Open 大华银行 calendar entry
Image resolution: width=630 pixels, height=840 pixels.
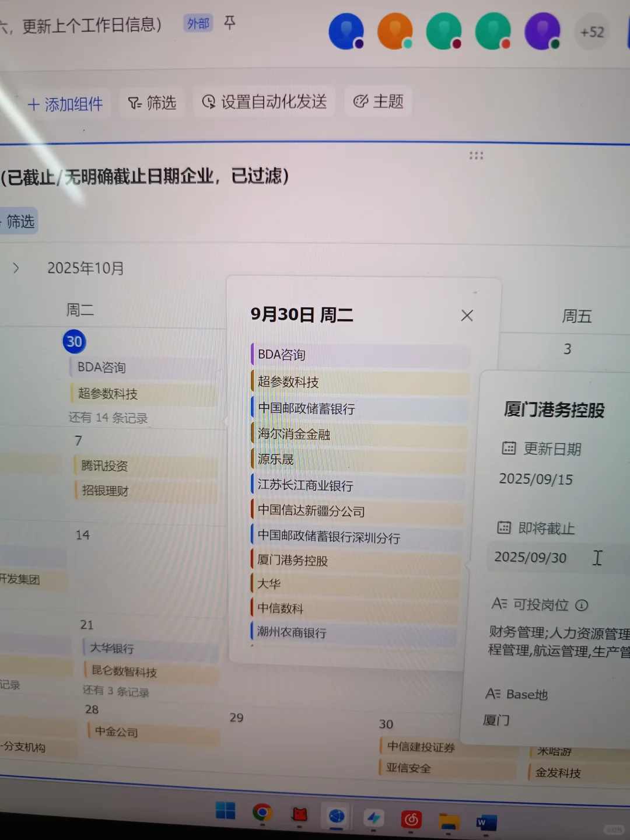[150, 648]
